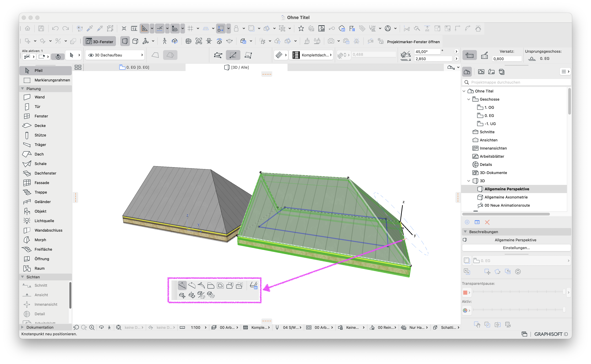The image size is (591, 364).
Task: Select the Stütze tool
Action: point(45,135)
